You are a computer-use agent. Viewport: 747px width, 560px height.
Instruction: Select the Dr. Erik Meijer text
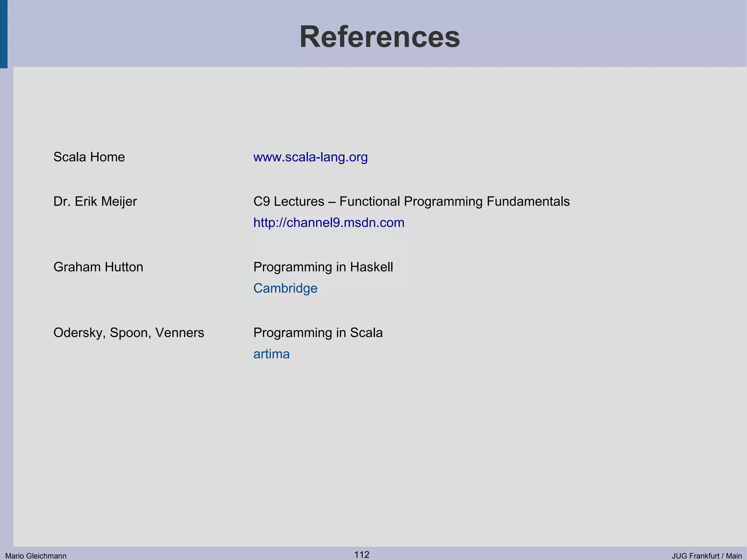tap(95, 201)
